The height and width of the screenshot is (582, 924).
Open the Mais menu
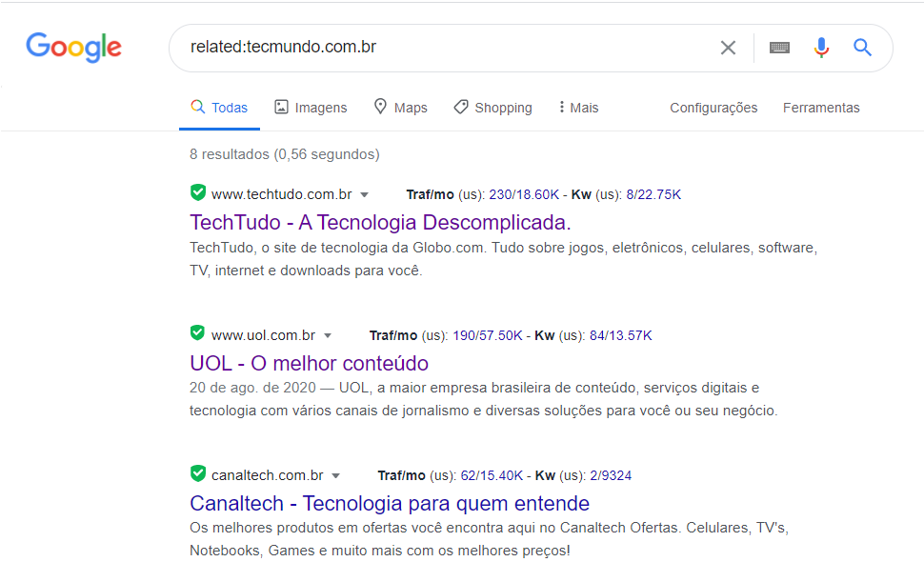(x=578, y=108)
